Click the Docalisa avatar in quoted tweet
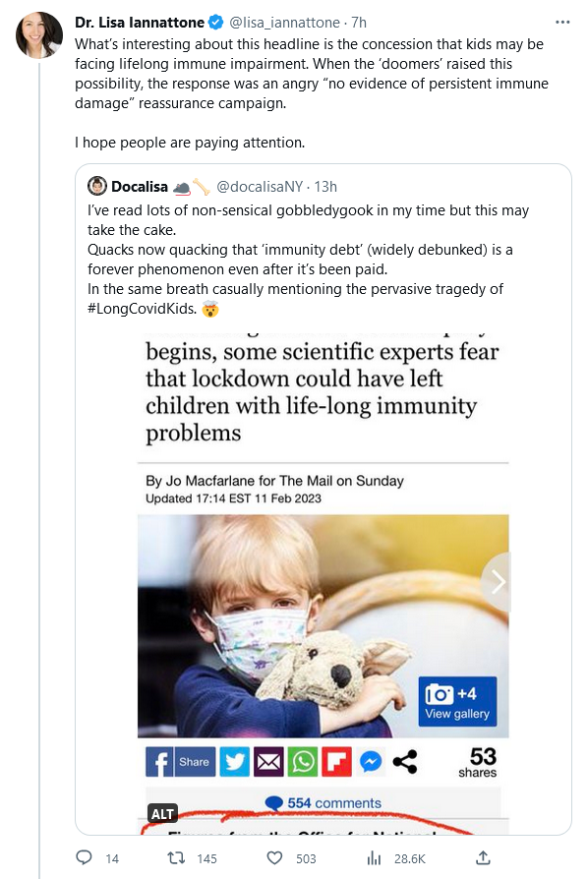 click(x=97, y=186)
